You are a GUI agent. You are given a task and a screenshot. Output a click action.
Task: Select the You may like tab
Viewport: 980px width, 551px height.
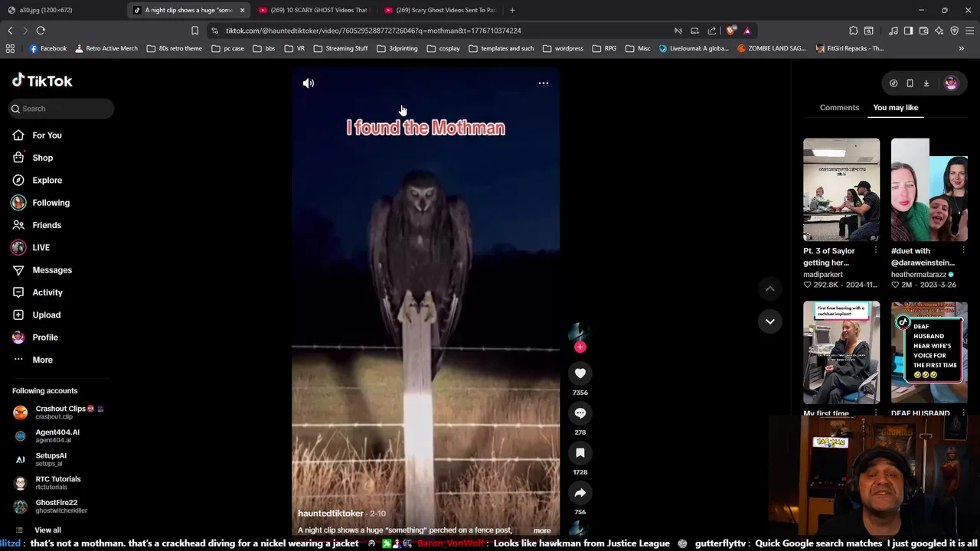895,108
